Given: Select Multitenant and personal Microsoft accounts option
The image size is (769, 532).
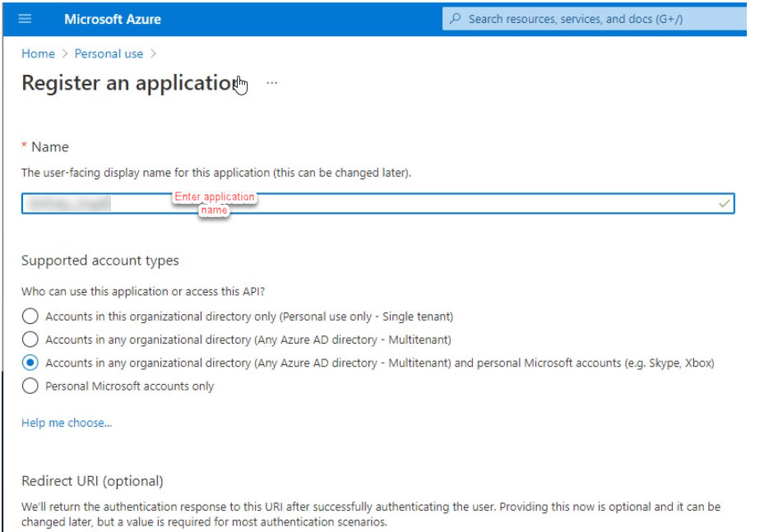Looking at the screenshot, I should pos(30,363).
